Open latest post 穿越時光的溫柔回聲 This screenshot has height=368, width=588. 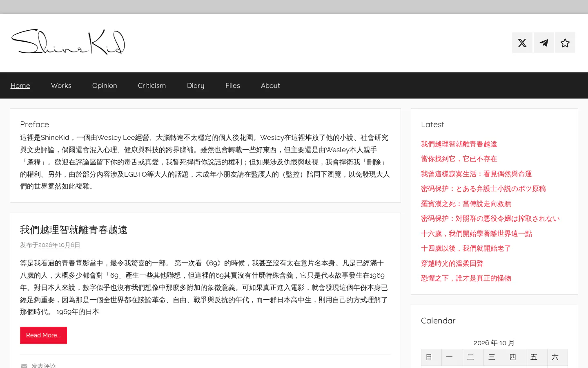pyautogui.click(x=452, y=263)
